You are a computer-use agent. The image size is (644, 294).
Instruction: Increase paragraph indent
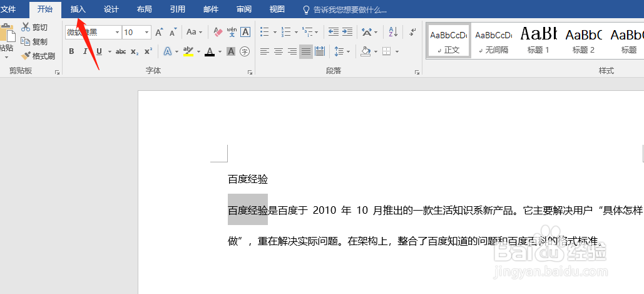tap(347, 32)
